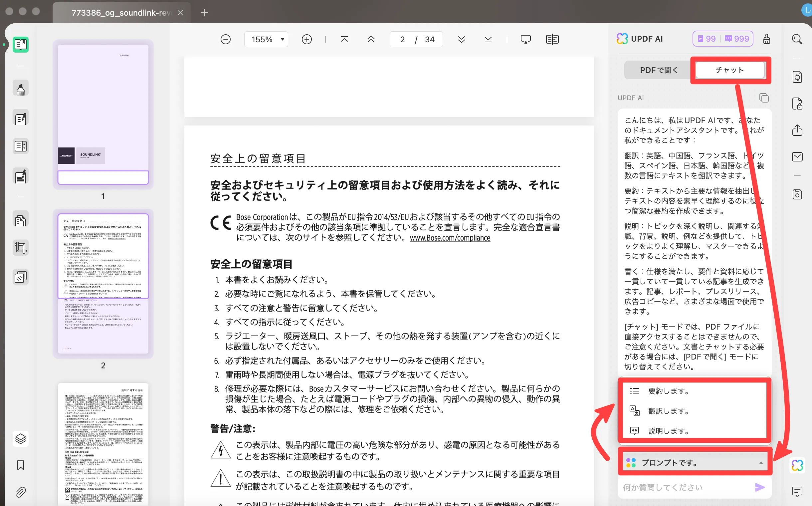
Task: Open a new tab with plus button
Action: coord(204,13)
